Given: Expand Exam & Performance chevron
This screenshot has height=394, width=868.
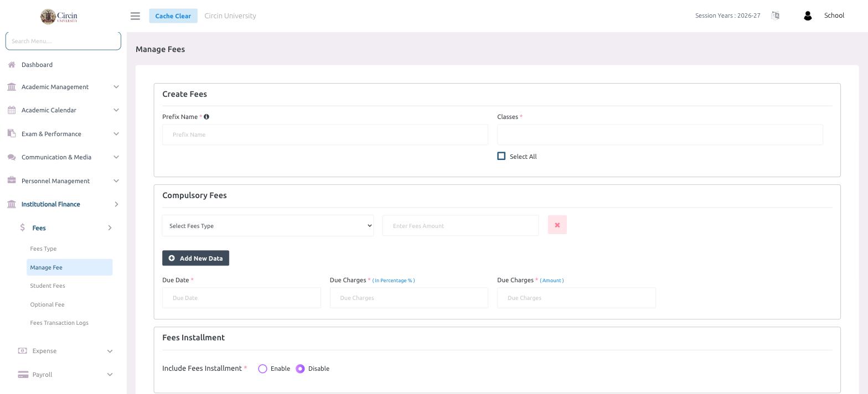Looking at the screenshot, I should (116, 134).
